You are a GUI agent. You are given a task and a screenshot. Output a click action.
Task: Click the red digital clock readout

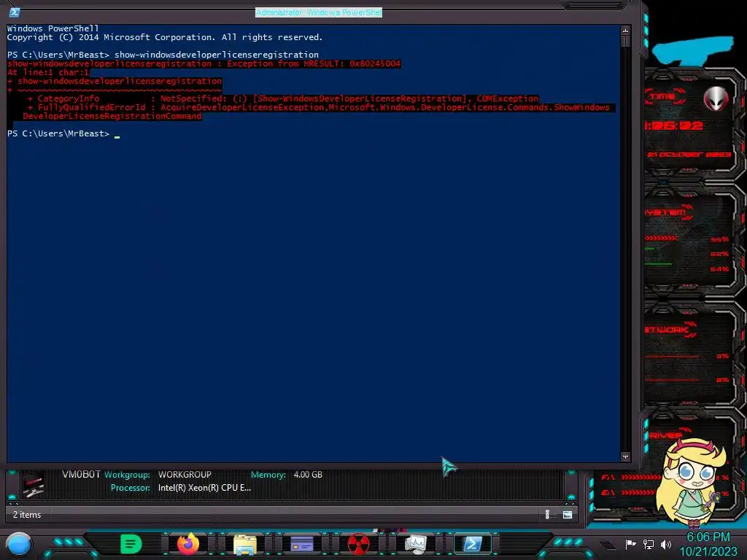(x=673, y=125)
